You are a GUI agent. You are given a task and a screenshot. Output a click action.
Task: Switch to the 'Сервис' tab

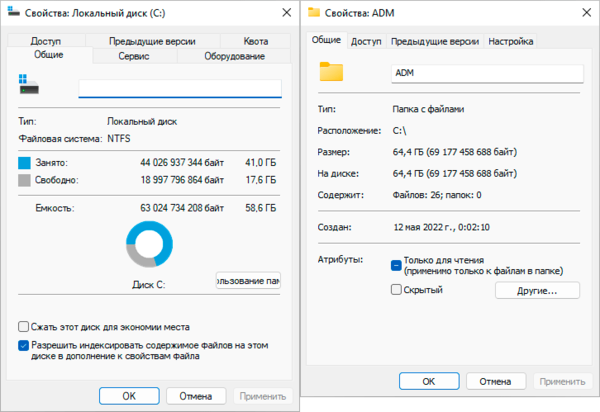134,56
